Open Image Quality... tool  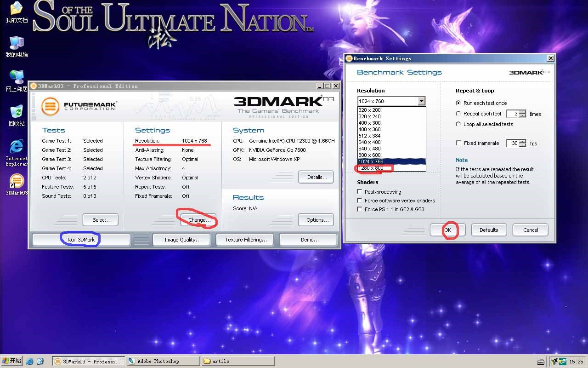tap(182, 240)
